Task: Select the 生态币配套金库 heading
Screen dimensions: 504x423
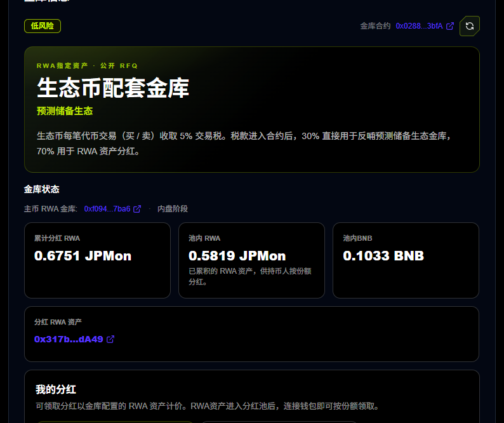Action: click(x=113, y=88)
